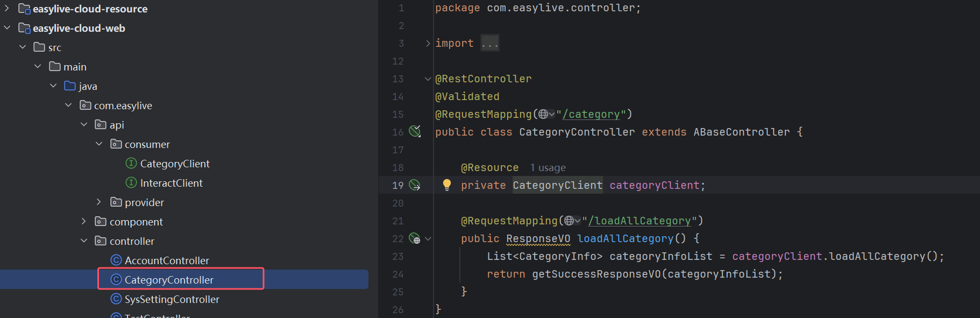Click the controller package icon
980x318 pixels.
(x=101, y=241)
